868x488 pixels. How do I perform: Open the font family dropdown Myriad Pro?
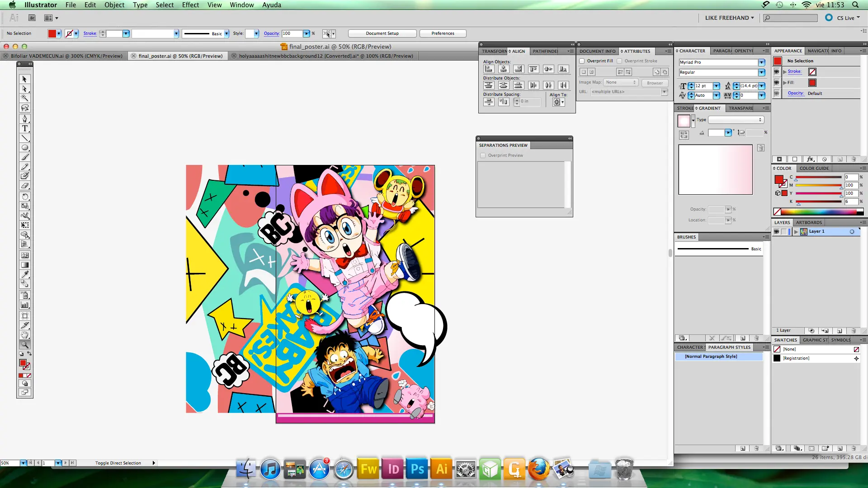(x=762, y=62)
